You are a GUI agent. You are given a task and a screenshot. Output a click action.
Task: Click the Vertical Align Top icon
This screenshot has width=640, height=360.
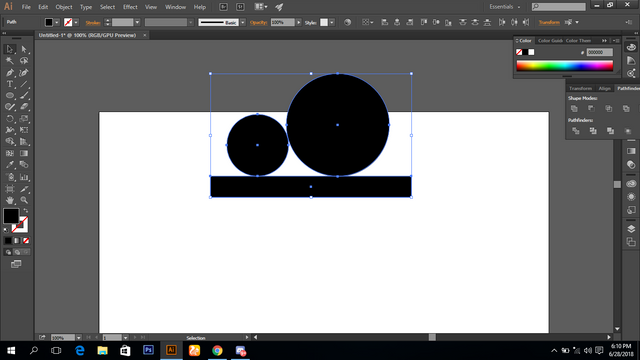[424, 22]
